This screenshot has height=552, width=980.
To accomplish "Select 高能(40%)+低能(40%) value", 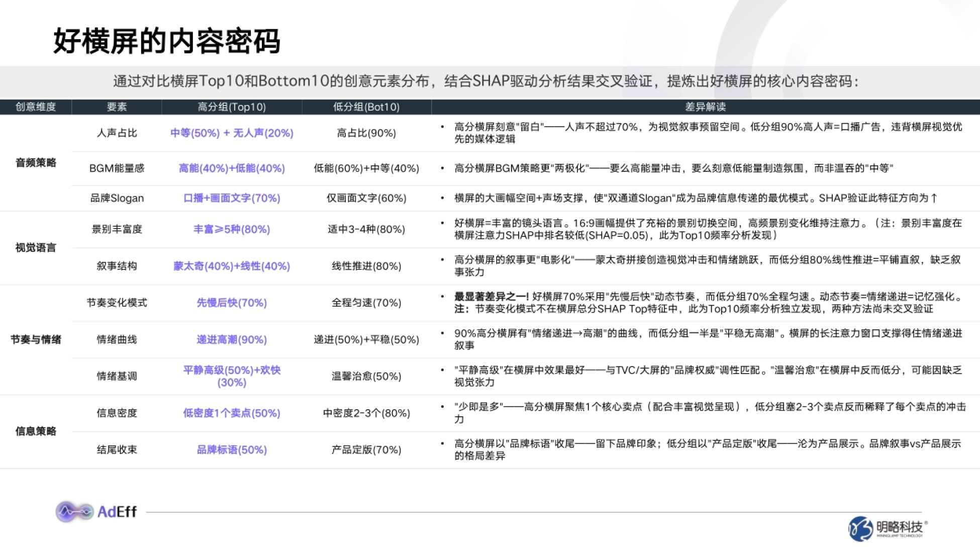I will click(x=232, y=168).
